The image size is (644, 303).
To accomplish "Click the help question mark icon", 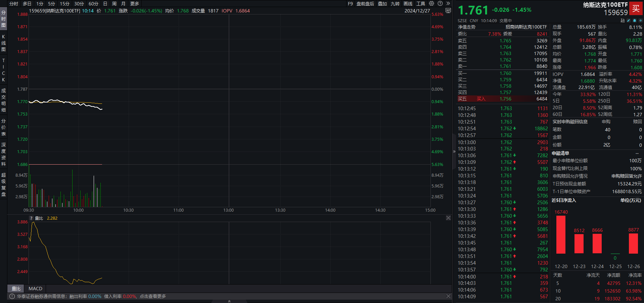I will pos(440,3).
